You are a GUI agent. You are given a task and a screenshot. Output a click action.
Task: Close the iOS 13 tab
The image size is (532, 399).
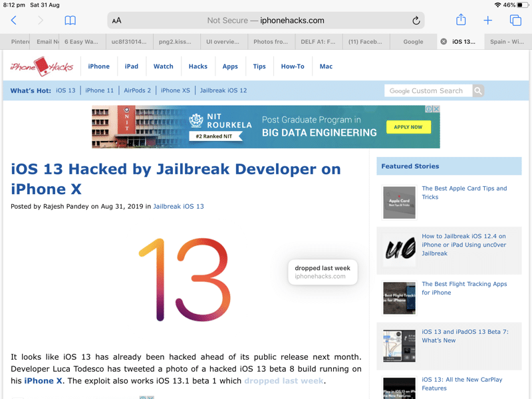[444, 42]
